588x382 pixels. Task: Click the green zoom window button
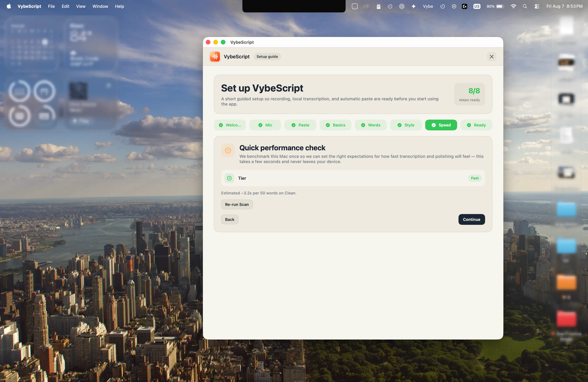[x=223, y=42]
